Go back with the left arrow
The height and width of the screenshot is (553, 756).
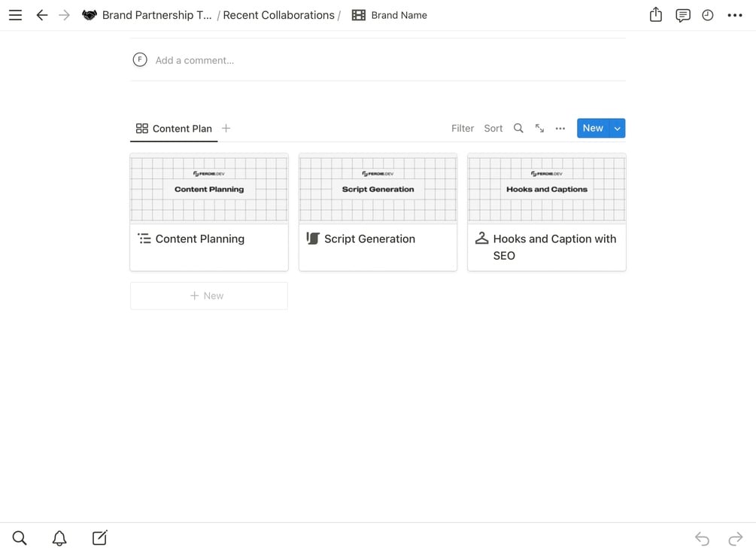[42, 15]
